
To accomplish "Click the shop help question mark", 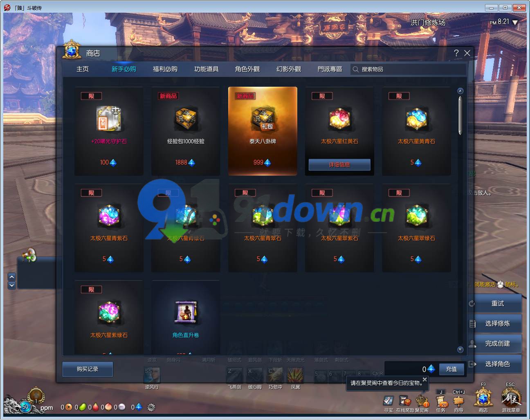I will click(x=456, y=53).
